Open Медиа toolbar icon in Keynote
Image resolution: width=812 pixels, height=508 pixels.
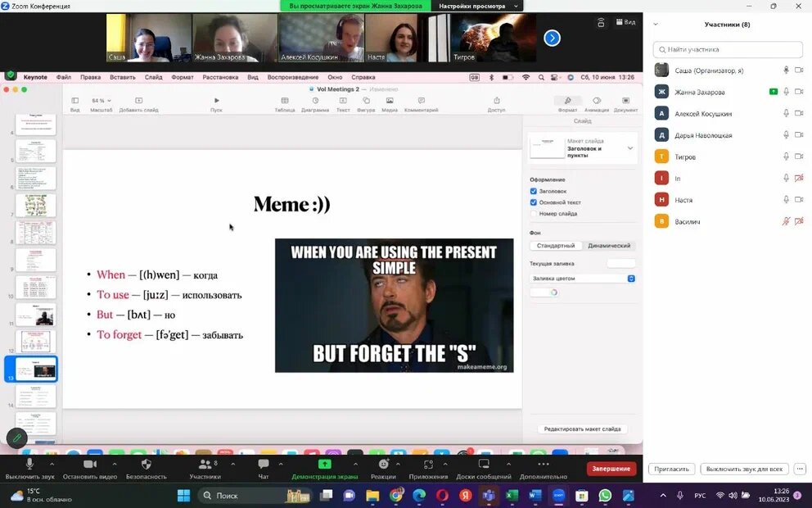390,101
